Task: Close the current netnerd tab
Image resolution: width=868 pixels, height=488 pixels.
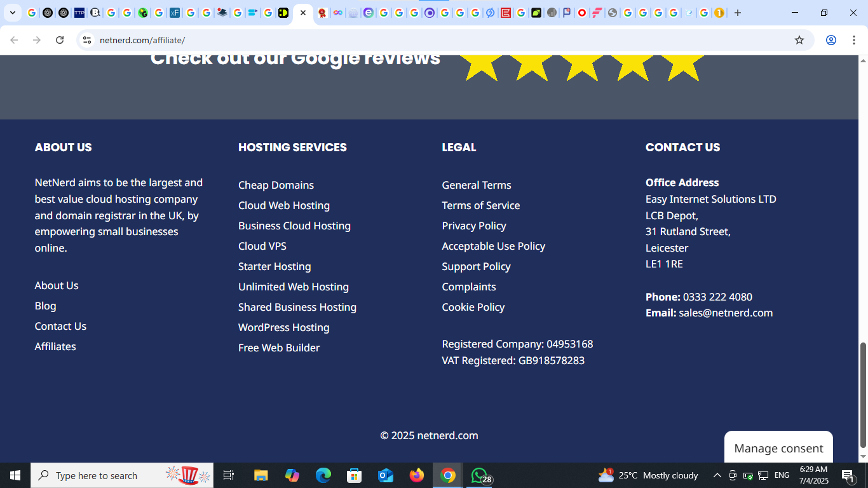Action: click(303, 13)
